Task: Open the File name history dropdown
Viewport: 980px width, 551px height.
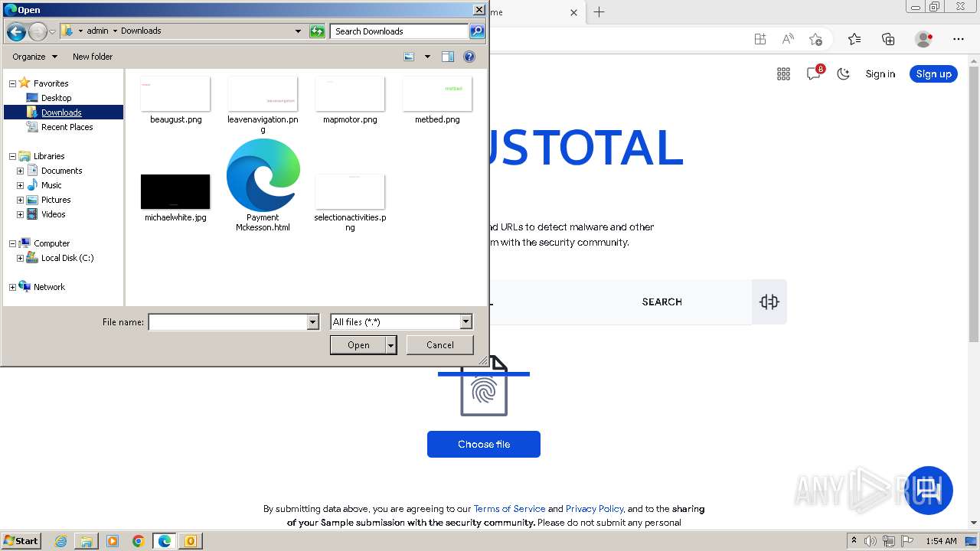Action: pos(312,322)
